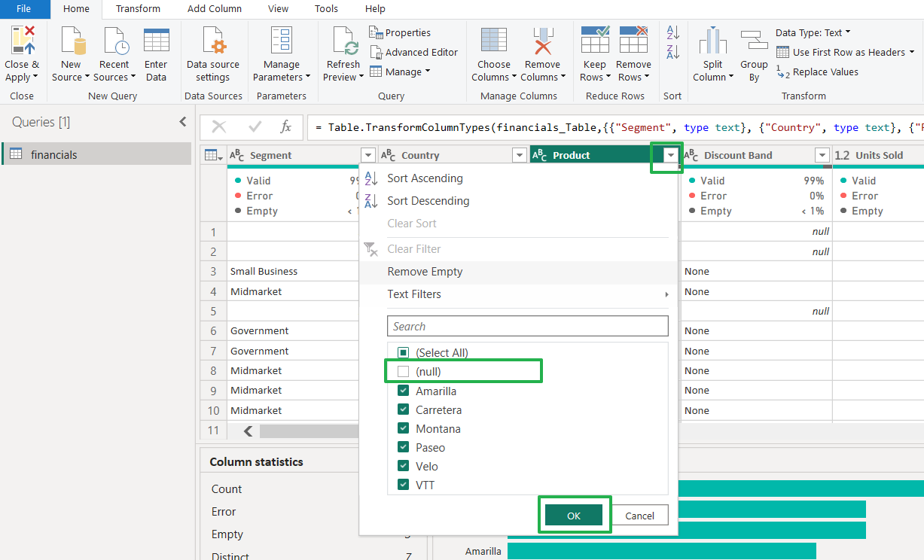Screen dimensions: 924x560
Task: Uncheck the Velo checkbox
Action: (404, 466)
